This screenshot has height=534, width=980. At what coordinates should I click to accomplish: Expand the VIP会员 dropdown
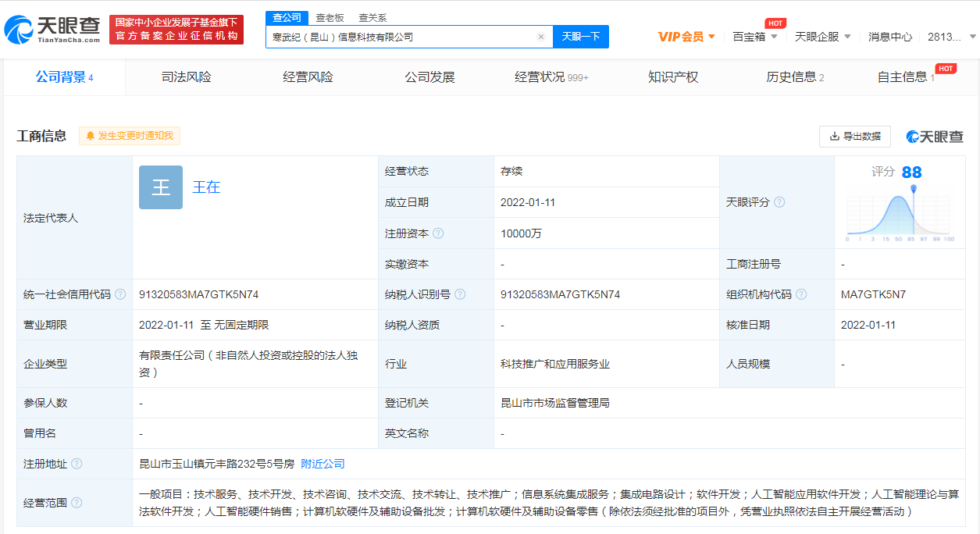coord(686,37)
